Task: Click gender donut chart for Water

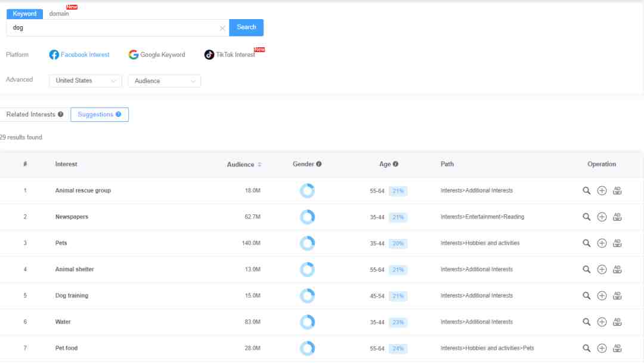Action: point(307,322)
